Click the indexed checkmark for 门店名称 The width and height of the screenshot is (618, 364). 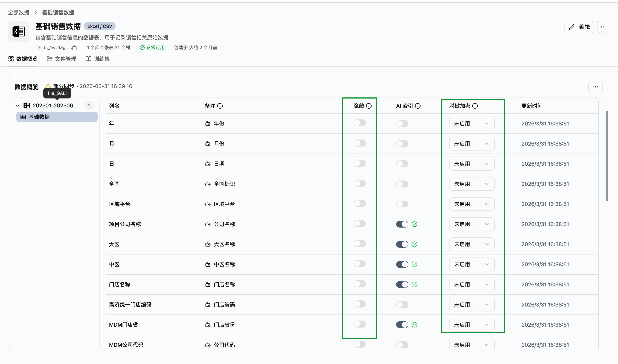click(415, 284)
